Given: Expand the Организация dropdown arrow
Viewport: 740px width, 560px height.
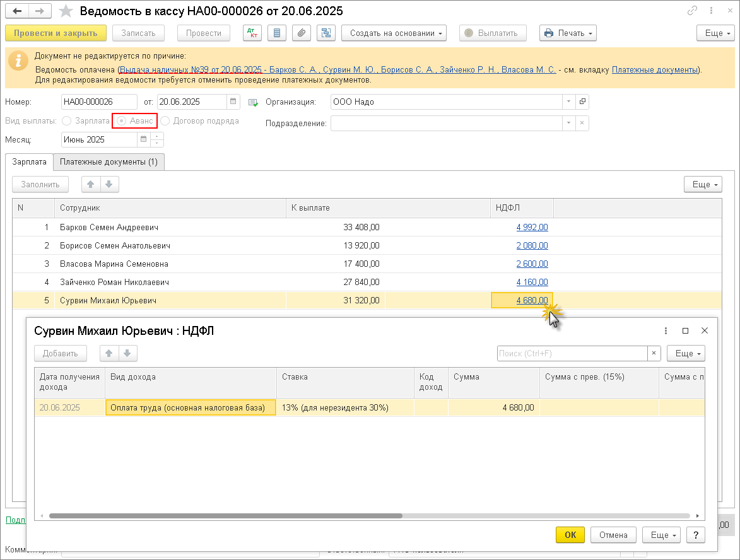Looking at the screenshot, I should 568,102.
